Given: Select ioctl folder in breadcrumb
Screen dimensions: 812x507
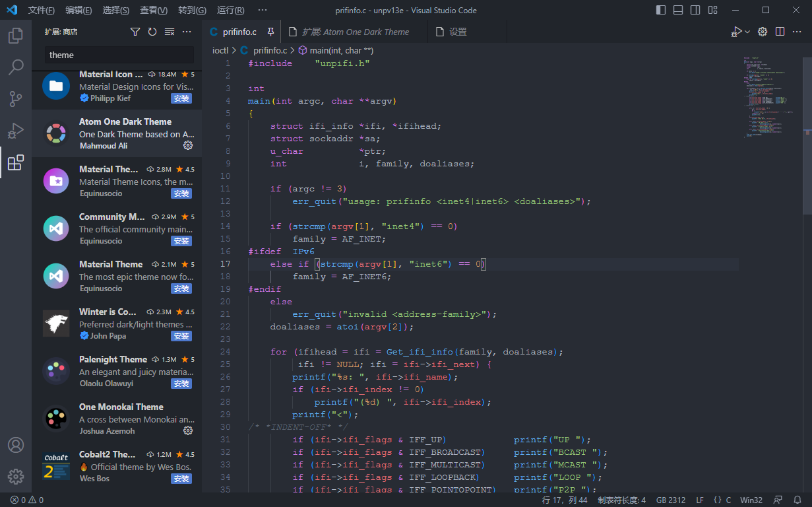Looking at the screenshot, I should click(x=219, y=50).
